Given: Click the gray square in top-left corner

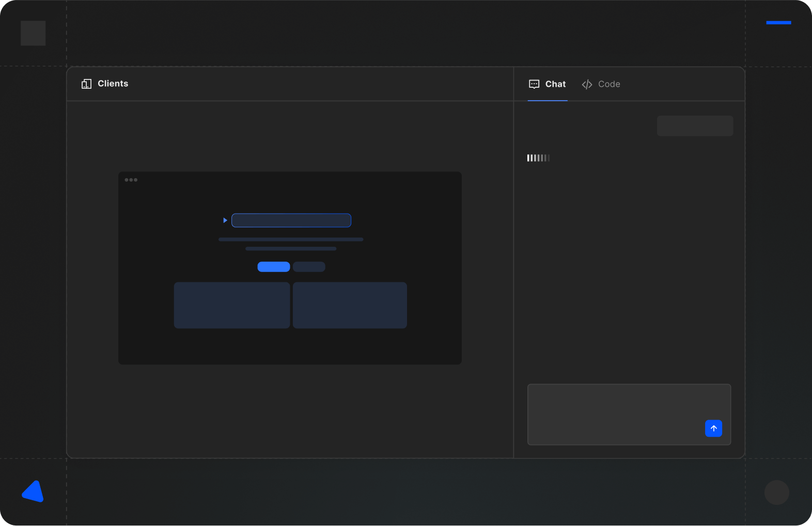Looking at the screenshot, I should pos(33,33).
